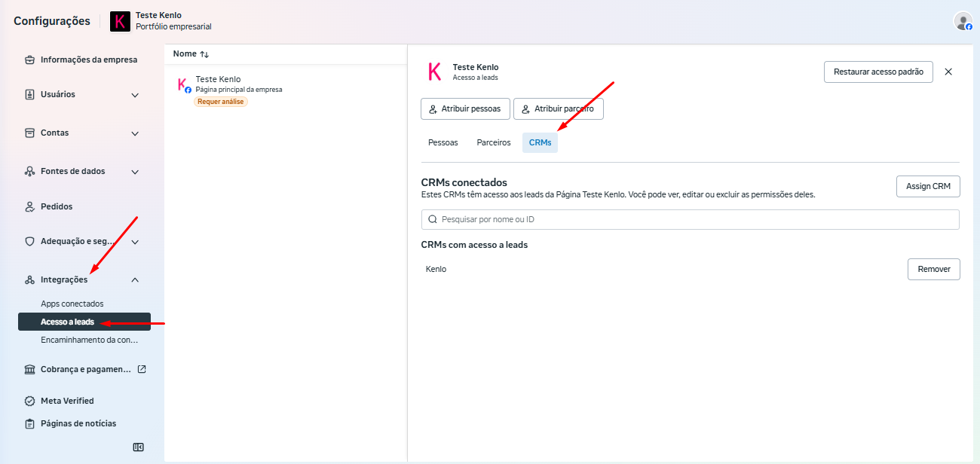Screen dimensions: 980x464
Task: Click the Kenlo CRM entry
Action: click(x=436, y=269)
